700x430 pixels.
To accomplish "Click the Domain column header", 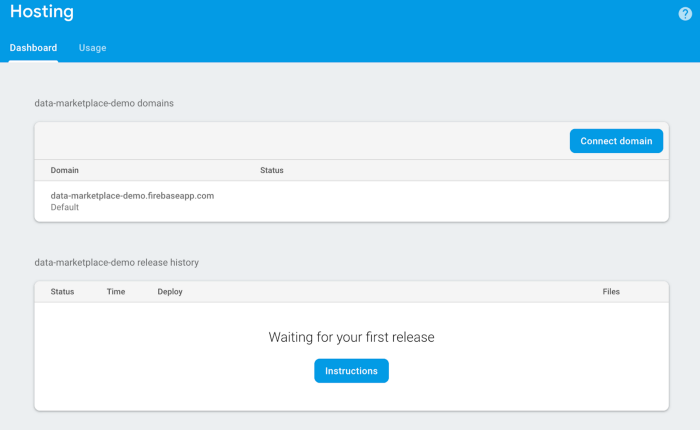I will point(64,170).
